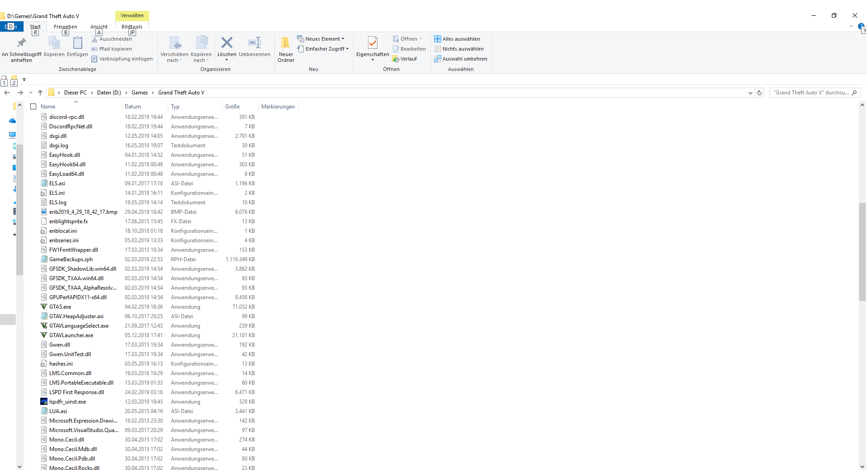Go to Daten (D:) in the breadcrumb

click(109, 93)
